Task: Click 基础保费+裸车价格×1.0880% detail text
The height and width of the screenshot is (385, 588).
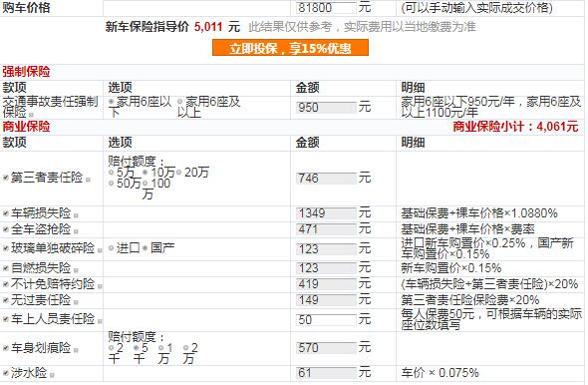Action: tap(479, 213)
